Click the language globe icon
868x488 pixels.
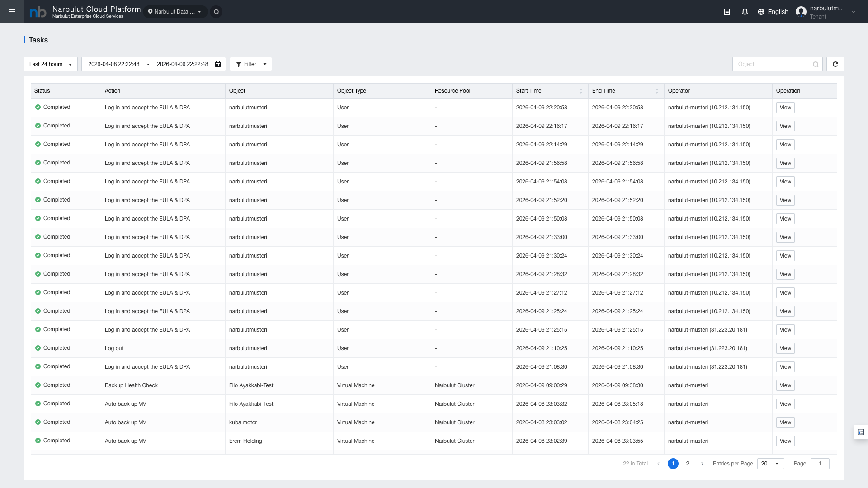[x=761, y=12]
